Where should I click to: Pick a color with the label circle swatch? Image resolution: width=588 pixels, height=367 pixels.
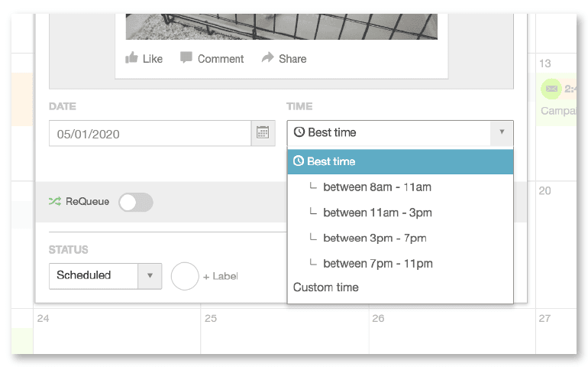(185, 276)
